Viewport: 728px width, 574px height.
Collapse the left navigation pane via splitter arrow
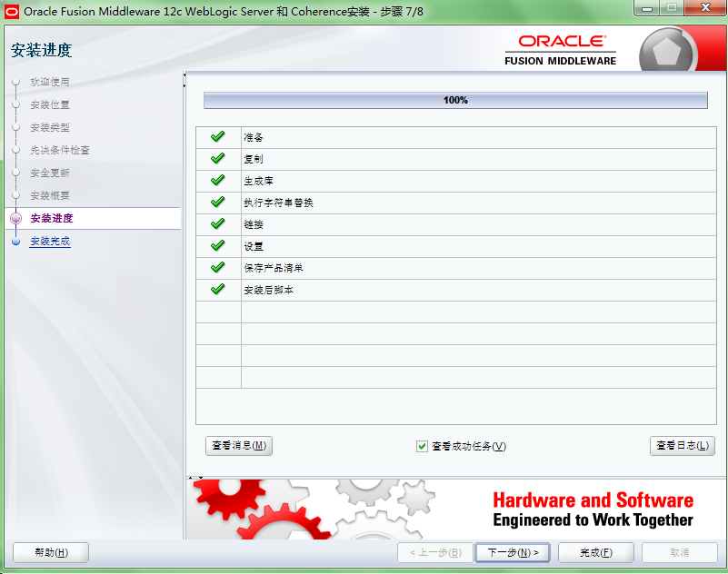pyautogui.click(x=184, y=74)
